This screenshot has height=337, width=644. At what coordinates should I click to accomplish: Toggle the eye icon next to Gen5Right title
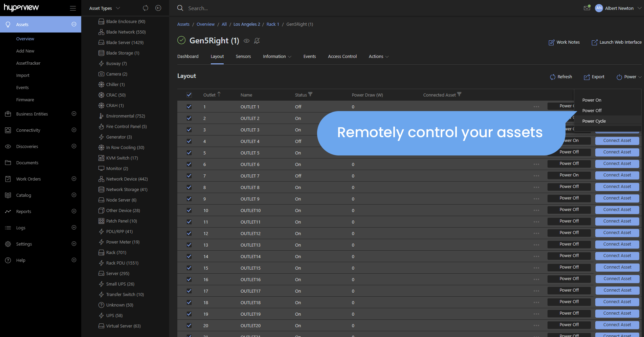247,41
